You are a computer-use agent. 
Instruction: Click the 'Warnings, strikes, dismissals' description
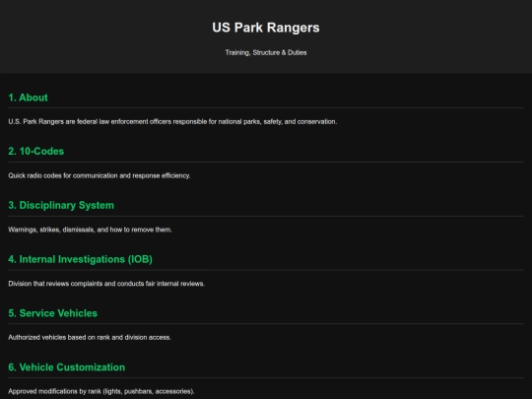pyautogui.click(x=90, y=230)
